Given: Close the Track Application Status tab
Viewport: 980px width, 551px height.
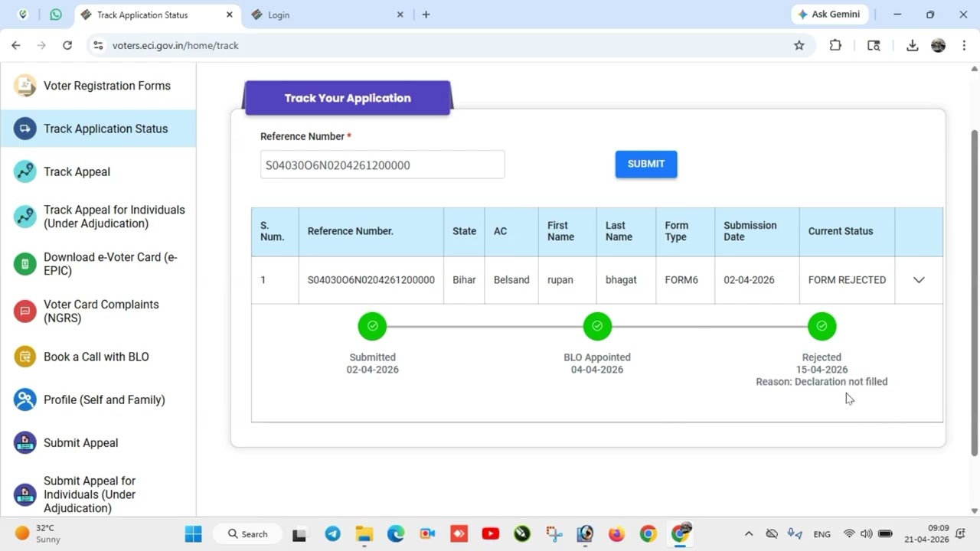Looking at the screenshot, I should coord(229,15).
